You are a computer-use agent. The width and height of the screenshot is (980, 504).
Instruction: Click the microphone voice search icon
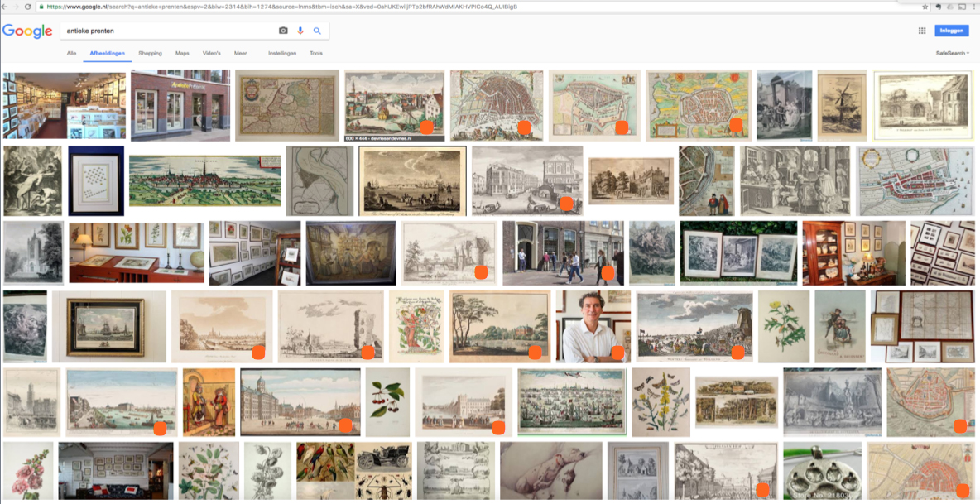[x=300, y=31]
